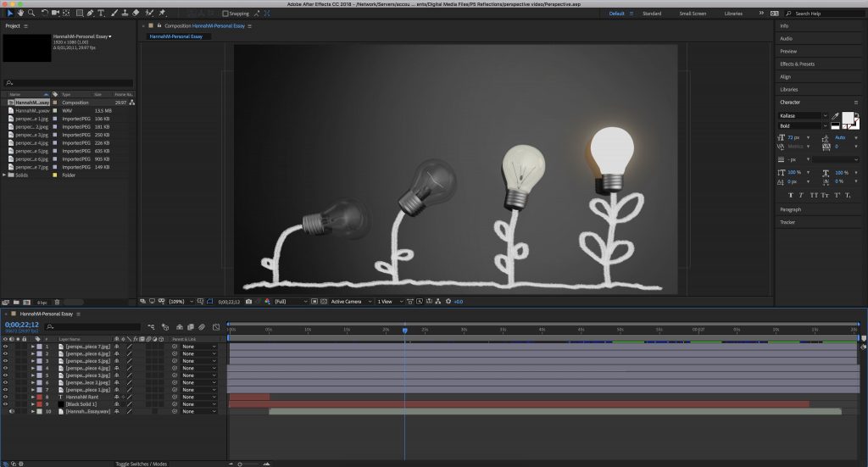Select the Hand tool in toolbar

(x=21, y=14)
